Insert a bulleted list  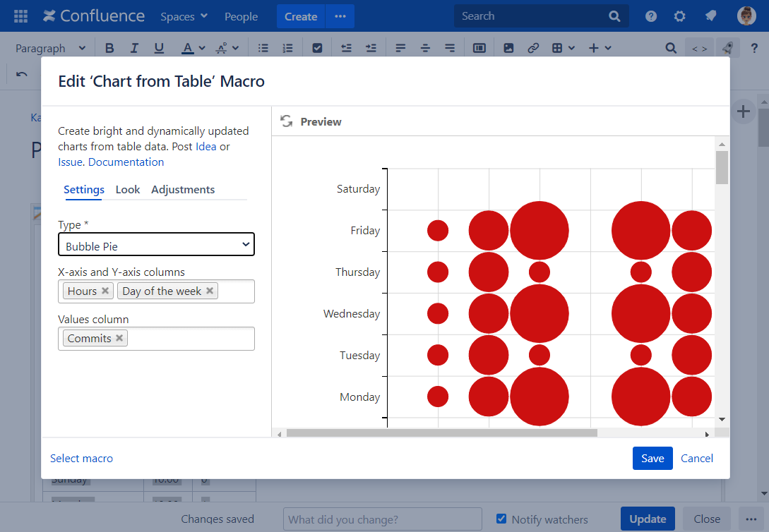(x=263, y=47)
